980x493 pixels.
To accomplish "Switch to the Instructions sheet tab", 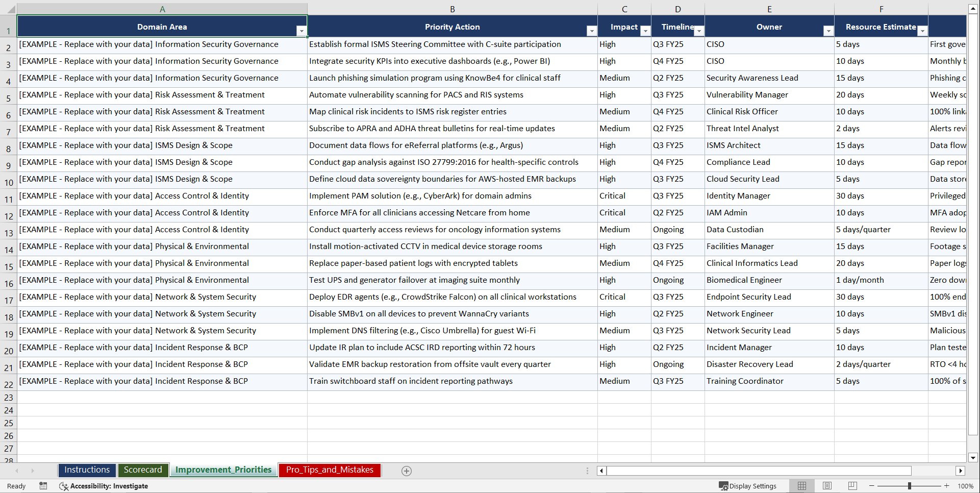I will pos(87,470).
